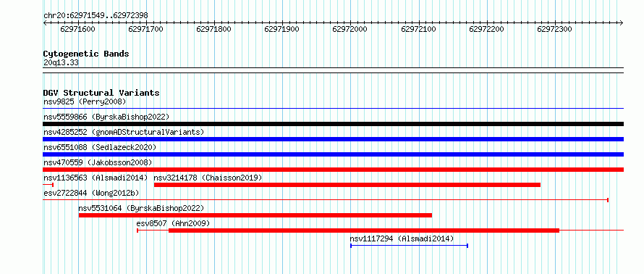Image resolution: width=644 pixels, height=274 pixels.
Task: Open variant label nsv9825 (Perry2008)
Action: point(85,101)
